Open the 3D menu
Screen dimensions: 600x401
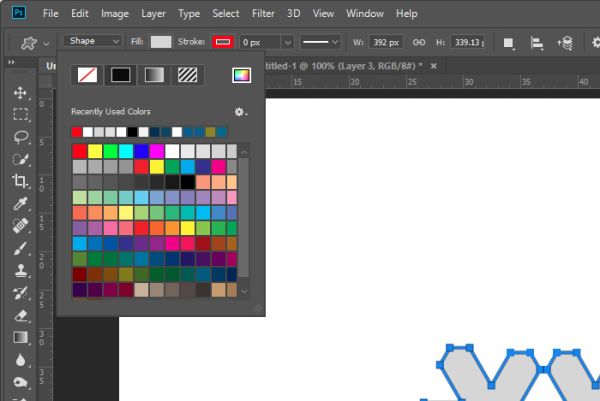pos(293,14)
